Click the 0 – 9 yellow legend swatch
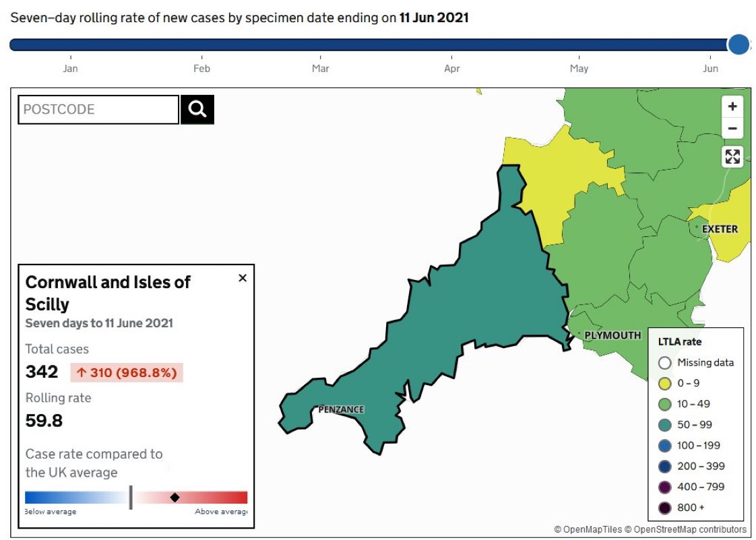This screenshot has width=756, height=540. (x=665, y=383)
